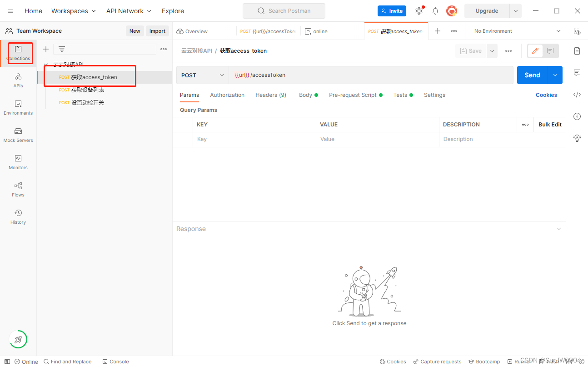The image size is (588, 367).
Task: Open the documentation icon in right sidebar
Action: [577, 51]
